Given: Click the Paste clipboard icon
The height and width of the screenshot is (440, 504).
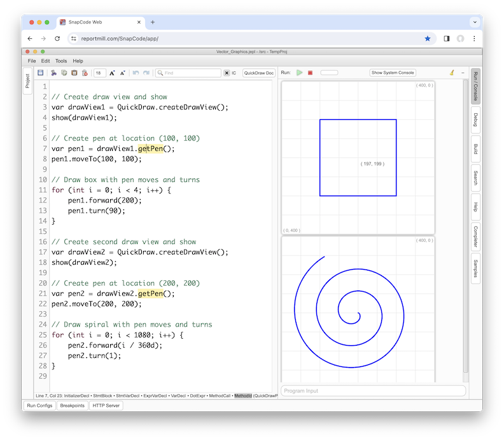Looking at the screenshot, I should point(74,73).
